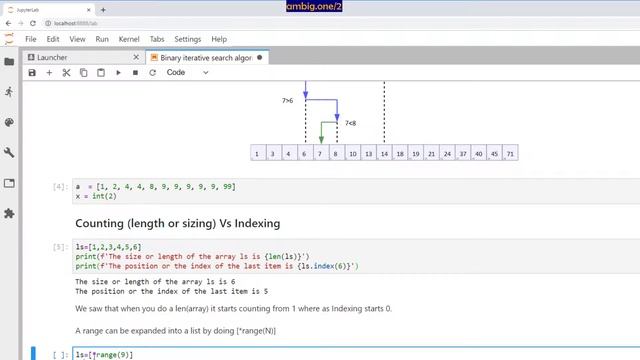Reload the browser page
Viewport: 640px width, 360px height.
click(33, 23)
